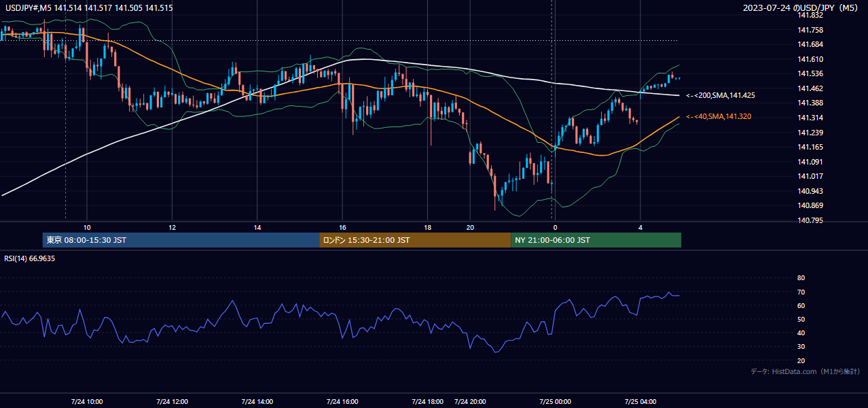The height and width of the screenshot is (408, 868).
Task: Click the 141.314 price axis label
Action: (810, 118)
